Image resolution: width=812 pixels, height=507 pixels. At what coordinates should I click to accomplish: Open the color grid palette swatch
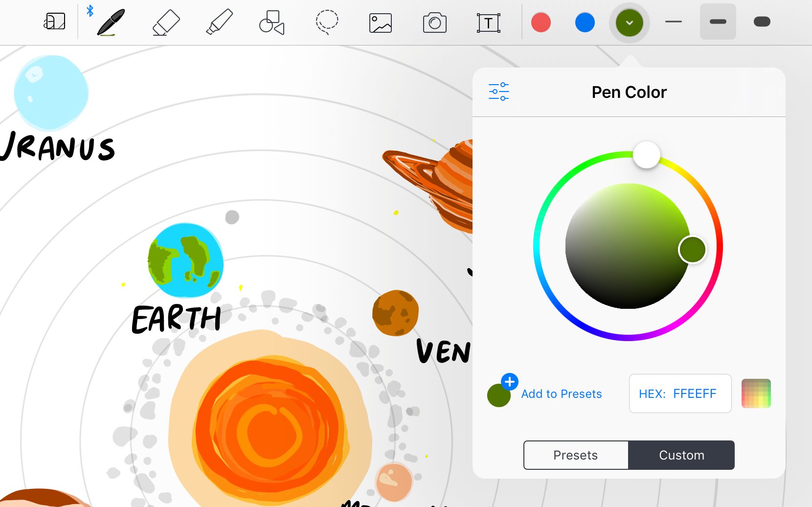click(756, 393)
